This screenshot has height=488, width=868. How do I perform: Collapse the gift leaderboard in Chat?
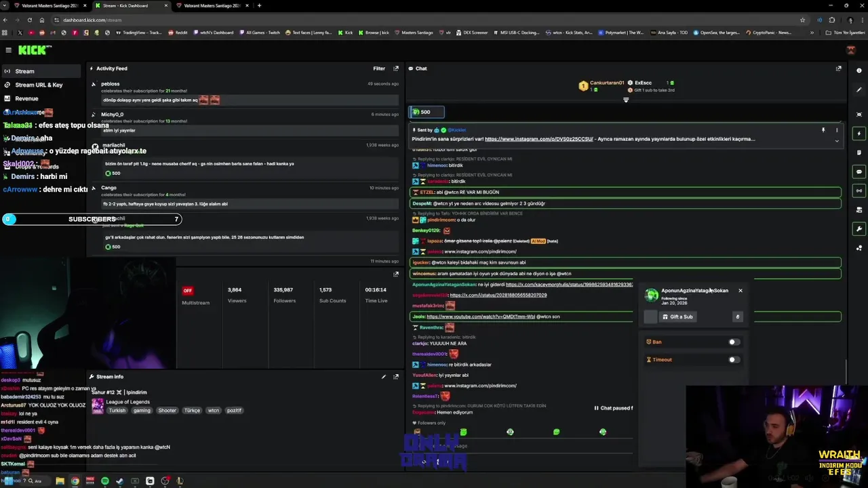click(x=626, y=100)
